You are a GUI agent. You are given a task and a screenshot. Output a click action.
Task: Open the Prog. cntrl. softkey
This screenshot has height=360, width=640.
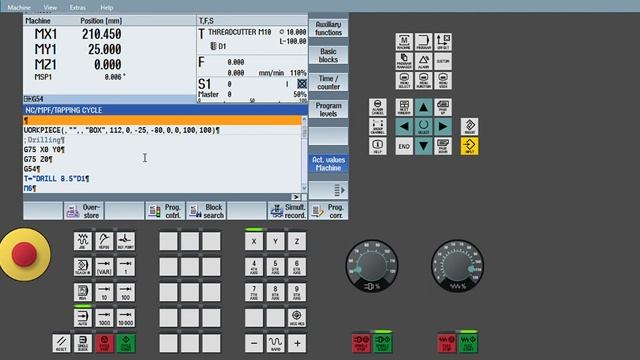point(165,211)
